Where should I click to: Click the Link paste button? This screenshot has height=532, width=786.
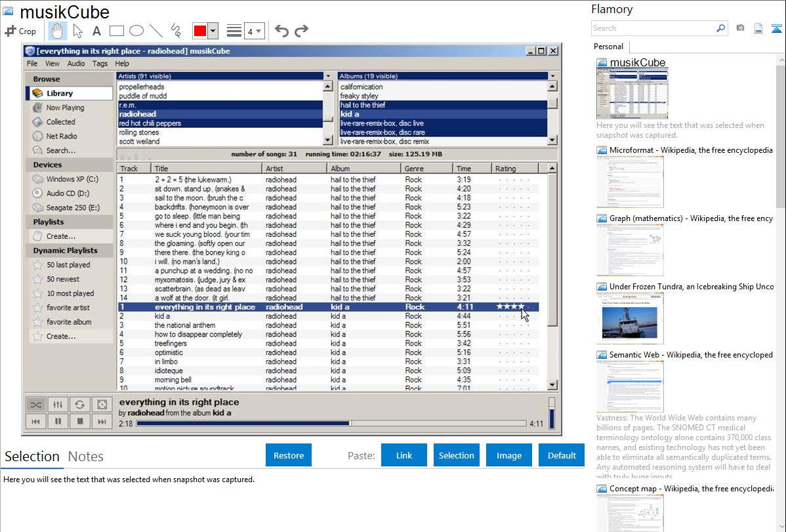coord(404,455)
